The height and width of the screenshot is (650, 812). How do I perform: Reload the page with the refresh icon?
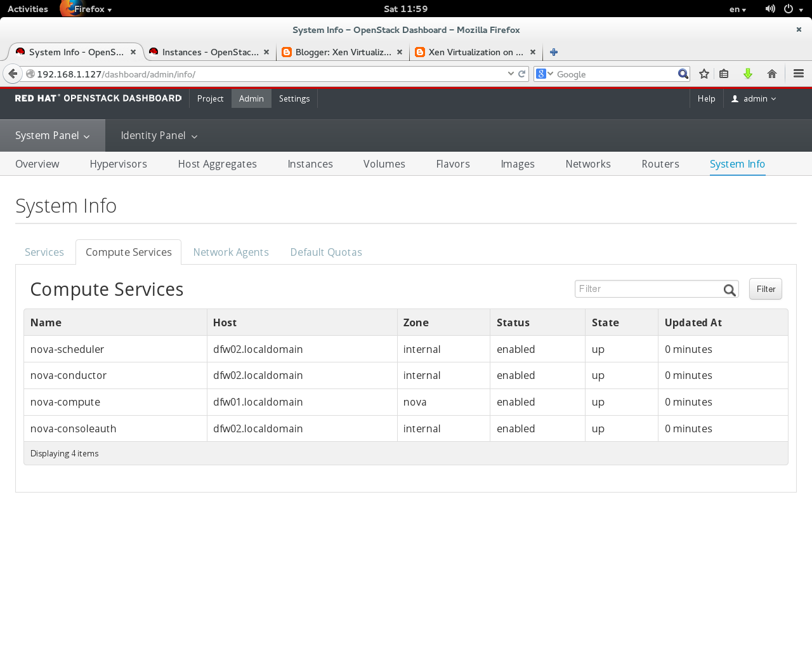click(522, 74)
